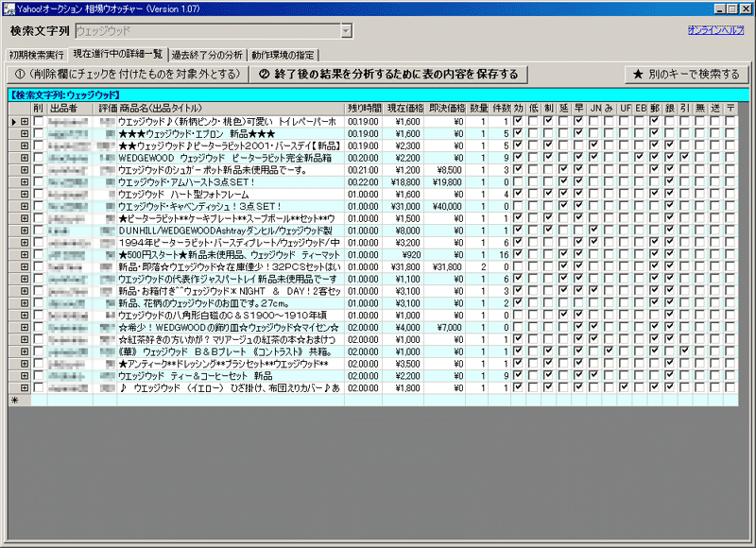The width and height of the screenshot is (756, 548).
Task: Toggle 削 checkbox on ティー&コーヒーセット row
Action: pyautogui.click(x=38, y=375)
